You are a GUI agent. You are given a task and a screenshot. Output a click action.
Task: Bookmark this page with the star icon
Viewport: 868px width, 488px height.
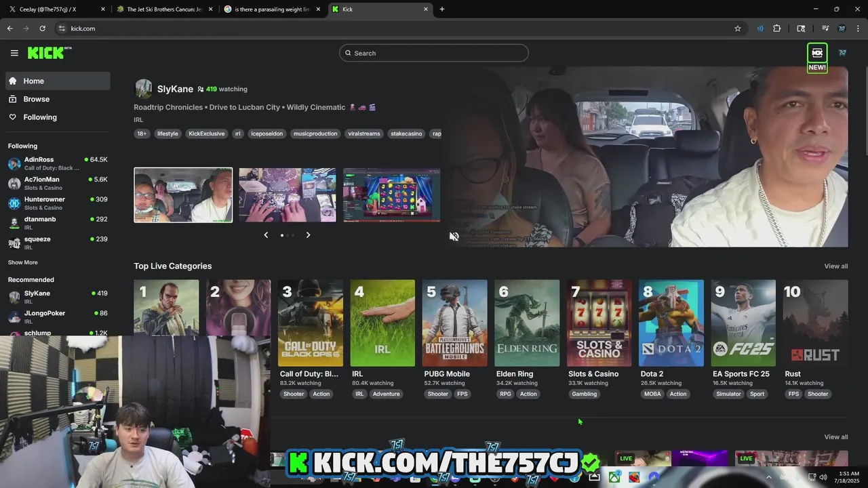738,28
